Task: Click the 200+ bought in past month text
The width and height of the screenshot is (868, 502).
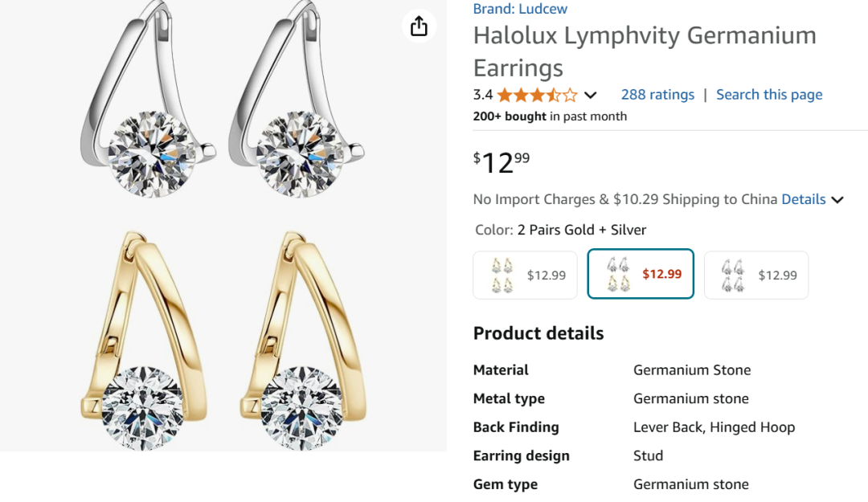Action: pyautogui.click(x=550, y=116)
